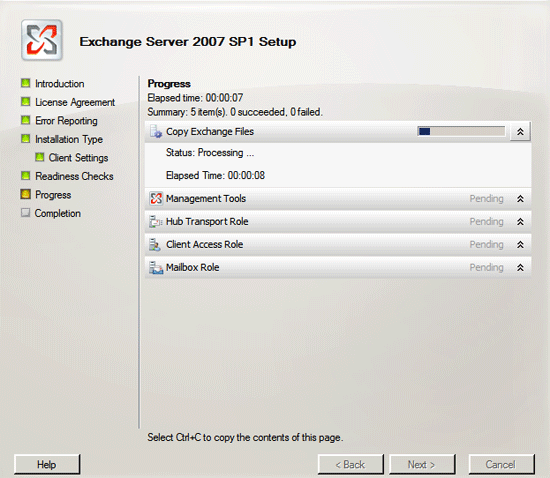Open Help for setup
This screenshot has width=550, height=478.
point(47,464)
